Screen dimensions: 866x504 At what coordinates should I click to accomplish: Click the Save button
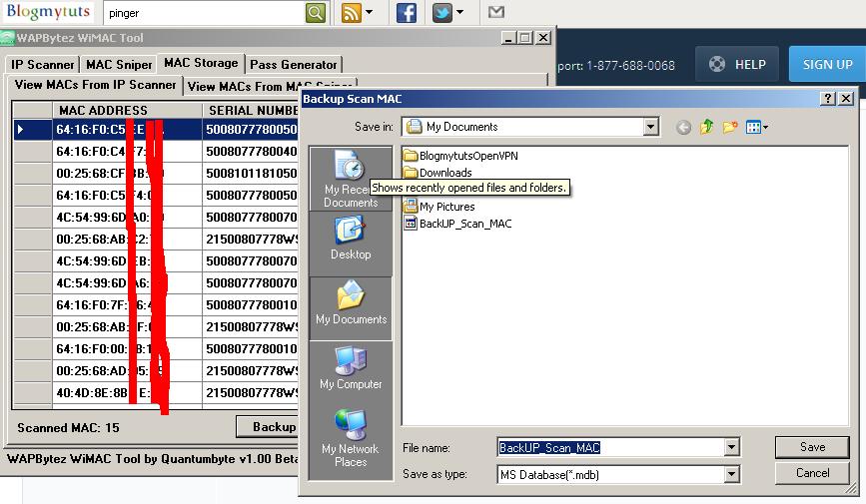click(812, 447)
